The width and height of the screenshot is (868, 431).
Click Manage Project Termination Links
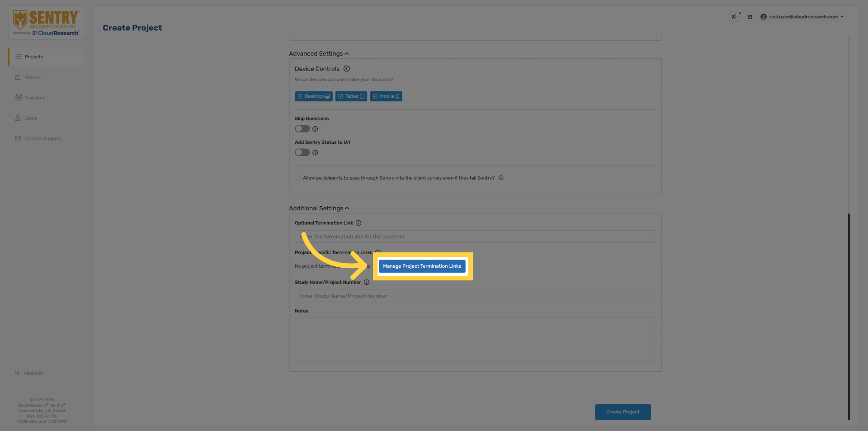pyautogui.click(x=421, y=266)
